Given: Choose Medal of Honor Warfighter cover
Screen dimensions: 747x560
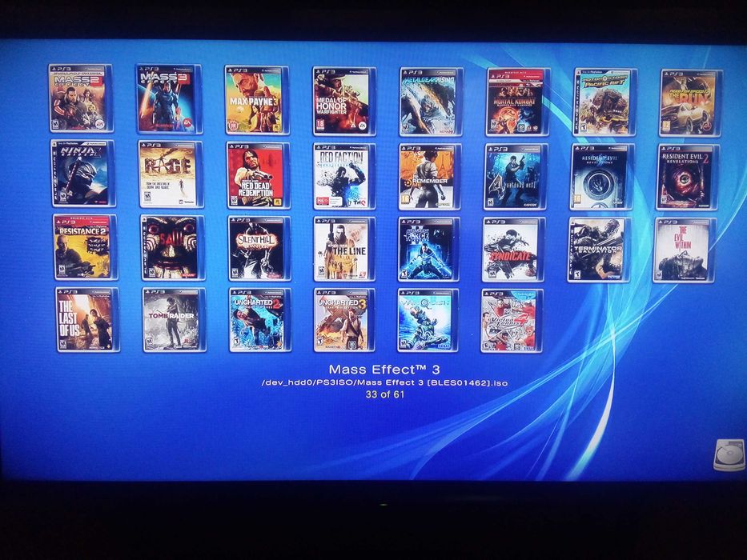Looking at the screenshot, I should click(343, 101).
